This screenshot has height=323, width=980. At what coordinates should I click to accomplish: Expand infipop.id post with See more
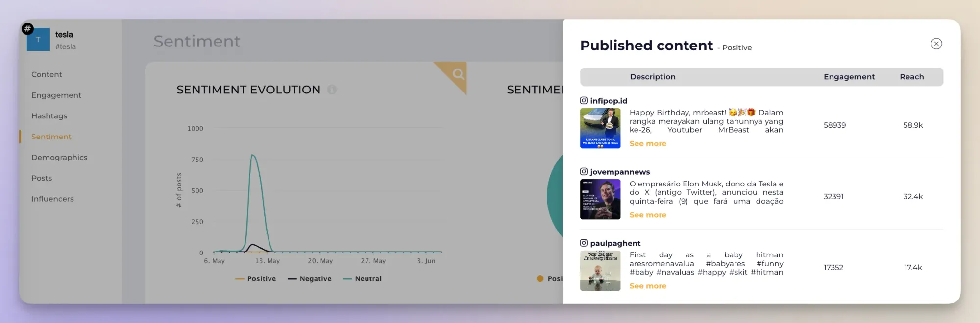[x=648, y=143]
